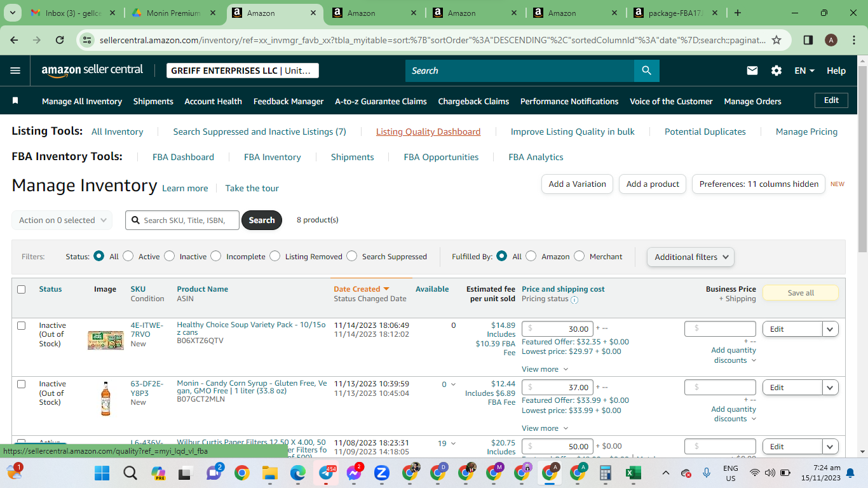Open the browser side panel icon
This screenshot has height=488, width=868.
click(x=808, y=40)
